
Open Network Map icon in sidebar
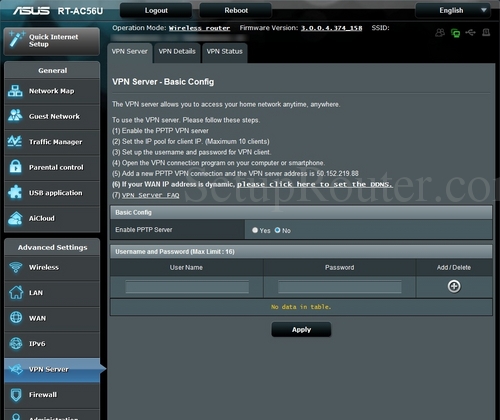tap(15, 91)
